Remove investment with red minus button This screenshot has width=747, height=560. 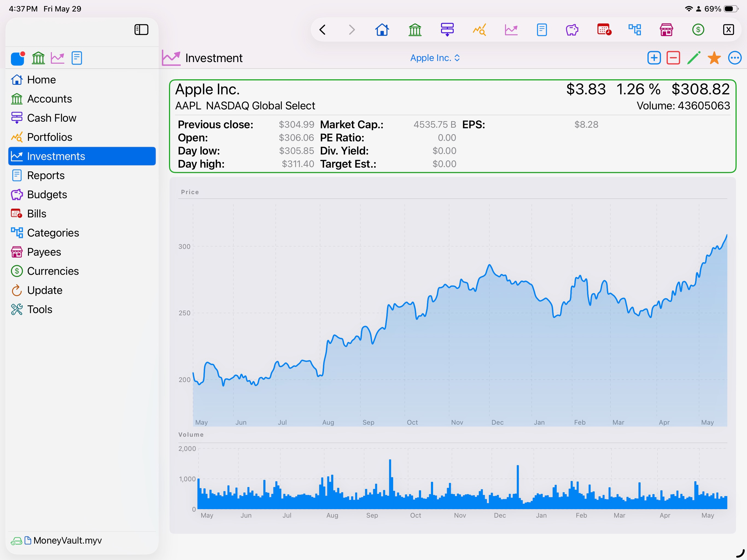coord(673,58)
